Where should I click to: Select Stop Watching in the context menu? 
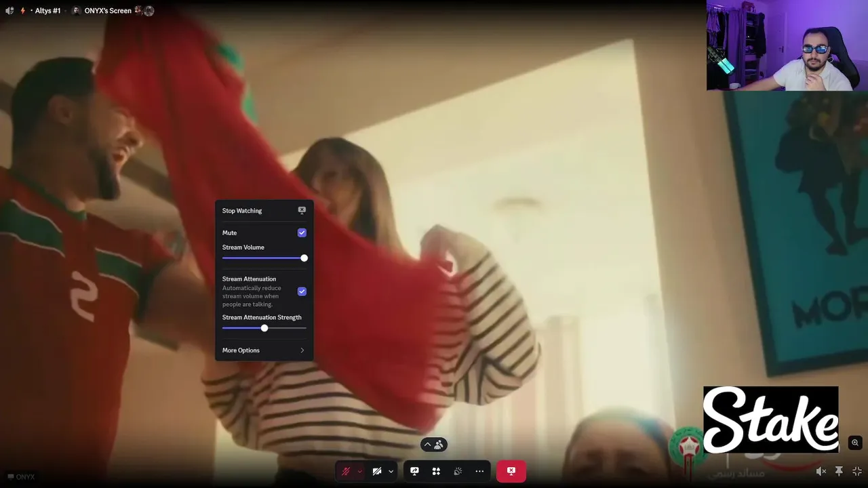(264, 211)
